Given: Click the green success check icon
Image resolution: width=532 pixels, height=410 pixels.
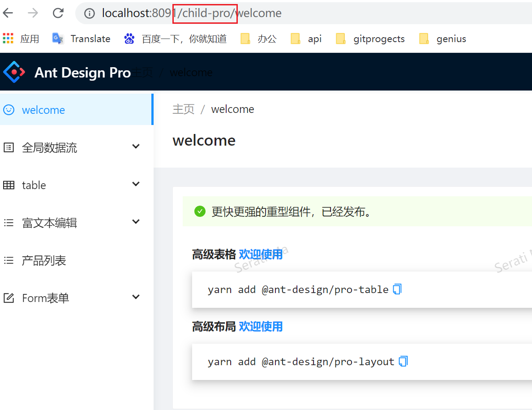Looking at the screenshot, I should point(200,211).
